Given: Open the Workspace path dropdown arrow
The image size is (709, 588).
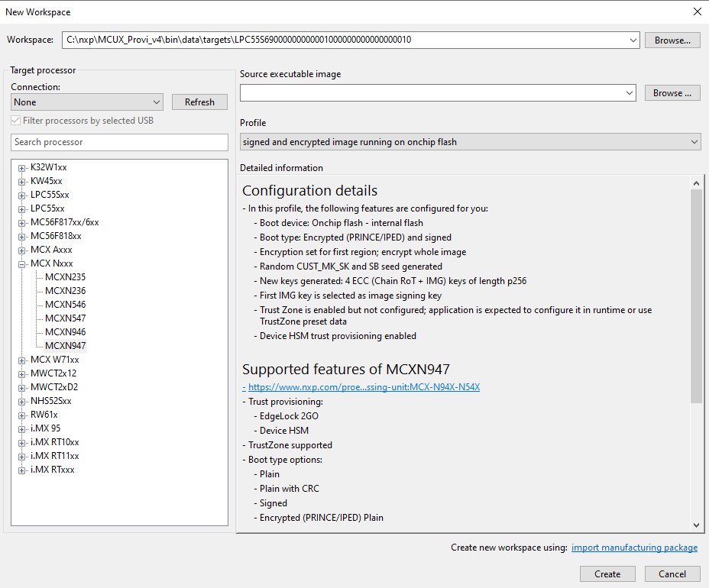Looking at the screenshot, I should [x=632, y=40].
